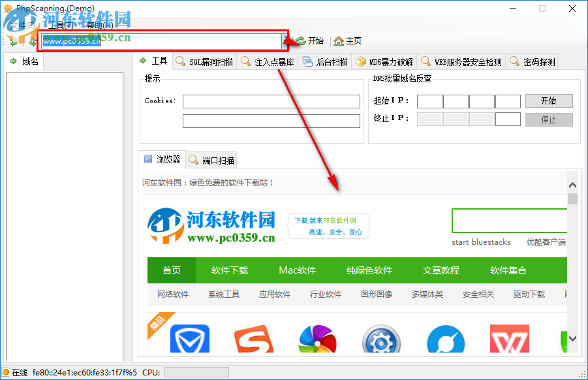
Task: Select the 域名 tab on the left
Action: coord(24,61)
